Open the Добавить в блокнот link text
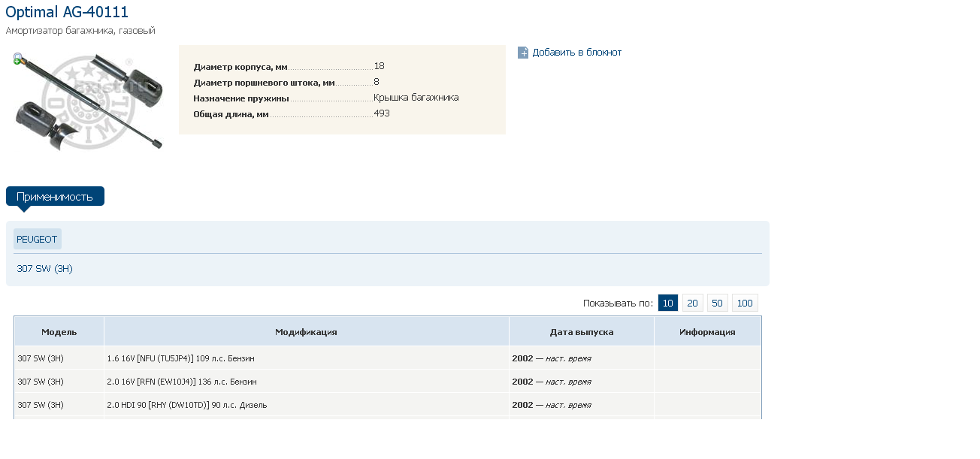The image size is (980, 459). [576, 53]
